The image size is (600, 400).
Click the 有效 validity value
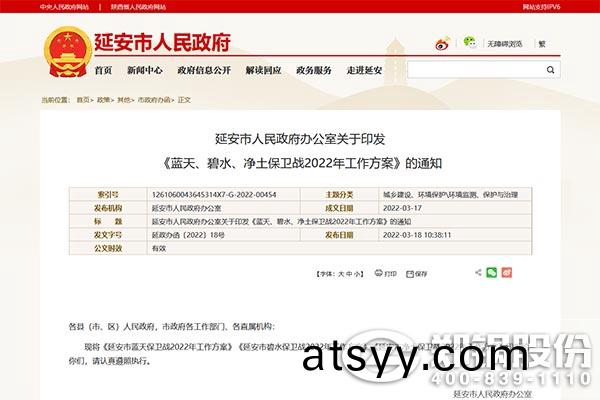159,248
